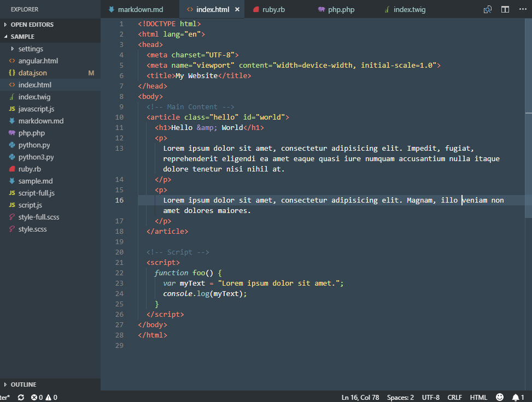Viewport: 532px width, 402px height.
Task: Open index.twig in the file tree
Action: click(50, 97)
